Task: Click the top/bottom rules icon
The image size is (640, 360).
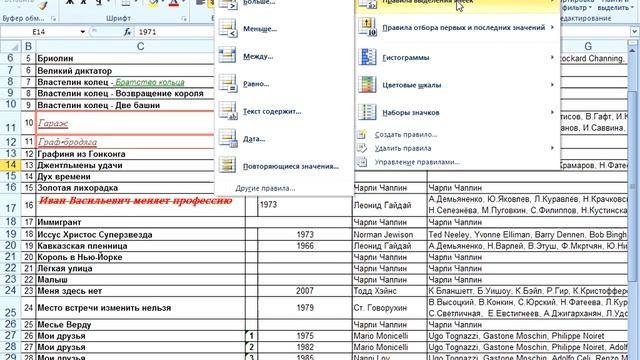Action: pyautogui.click(x=367, y=27)
